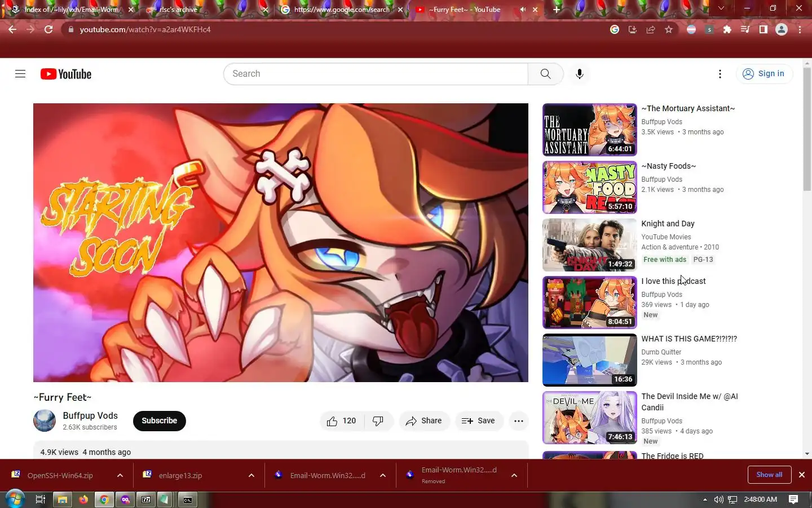Open volume control in system tray
This screenshot has height=508, width=812.
[x=718, y=500]
